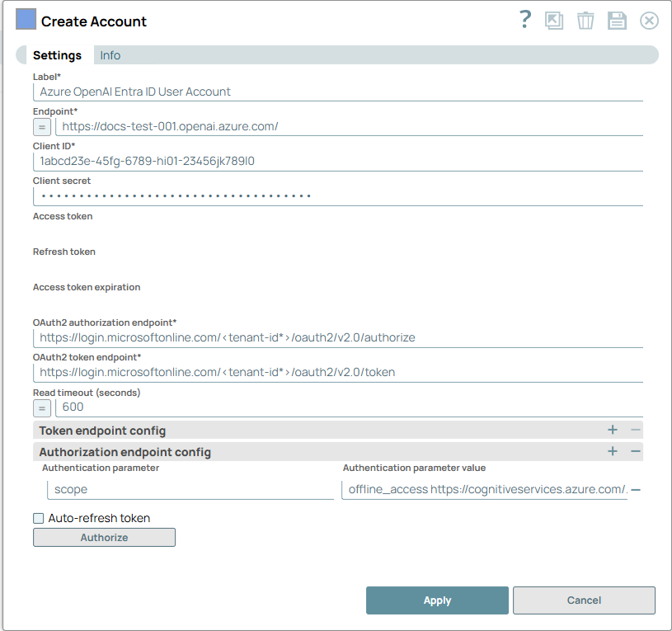Viewport: 672px width, 631px height.
Task: Click the Authorize button
Action: 104,537
